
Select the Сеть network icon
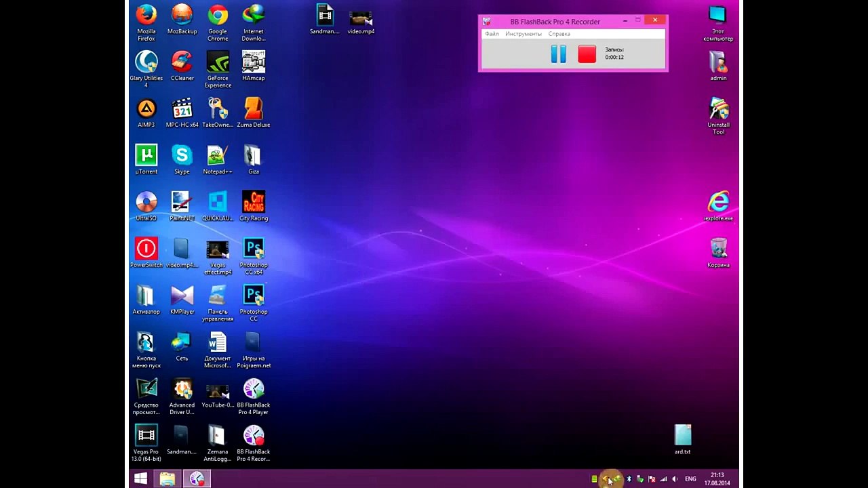click(182, 346)
